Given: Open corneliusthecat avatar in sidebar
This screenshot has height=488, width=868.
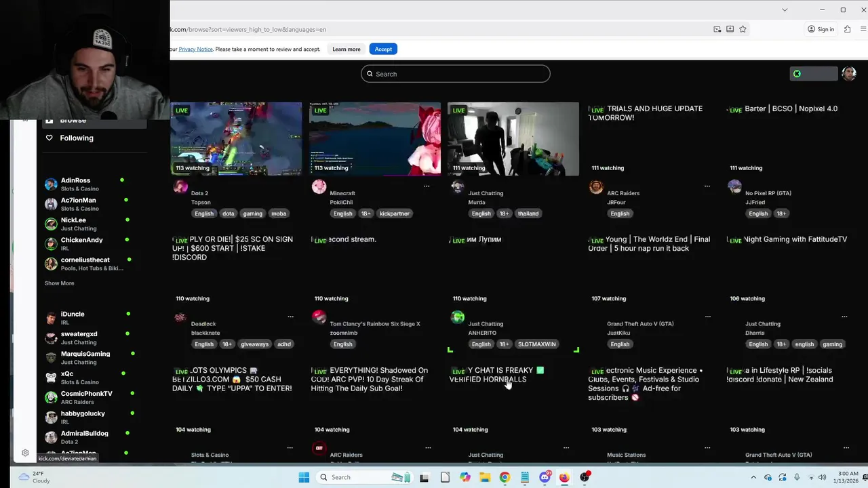Looking at the screenshot, I should [51, 264].
